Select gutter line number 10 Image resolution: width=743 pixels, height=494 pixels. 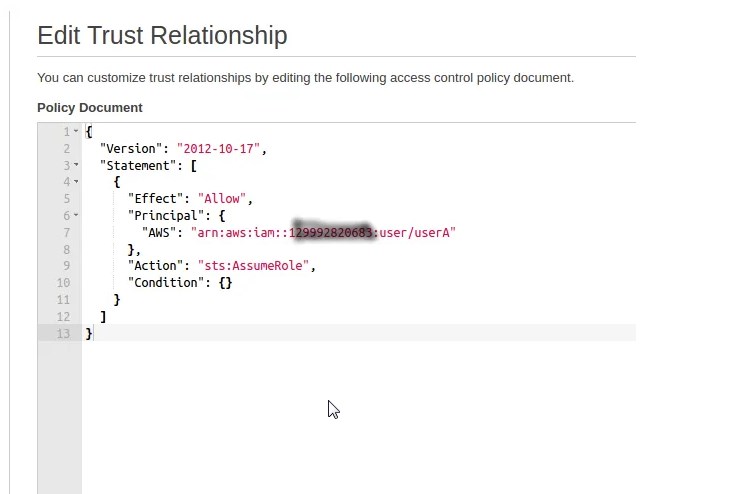(63, 283)
